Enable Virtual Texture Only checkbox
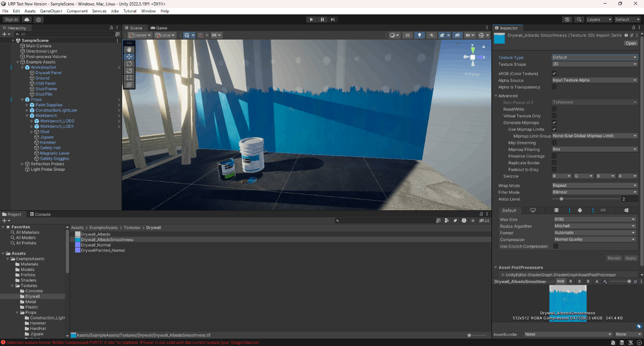Screen dimensions: 644x346 click(x=554, y=116)
